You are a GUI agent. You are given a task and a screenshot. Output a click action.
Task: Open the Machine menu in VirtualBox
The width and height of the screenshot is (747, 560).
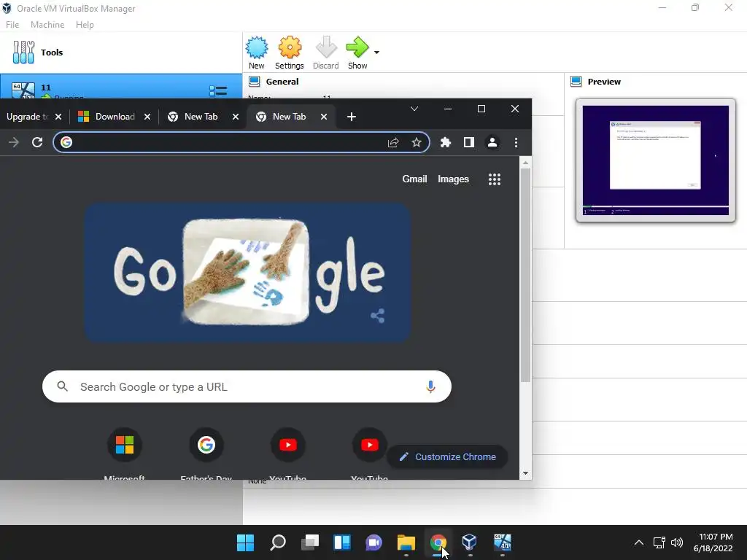click(x=47, y=25)
